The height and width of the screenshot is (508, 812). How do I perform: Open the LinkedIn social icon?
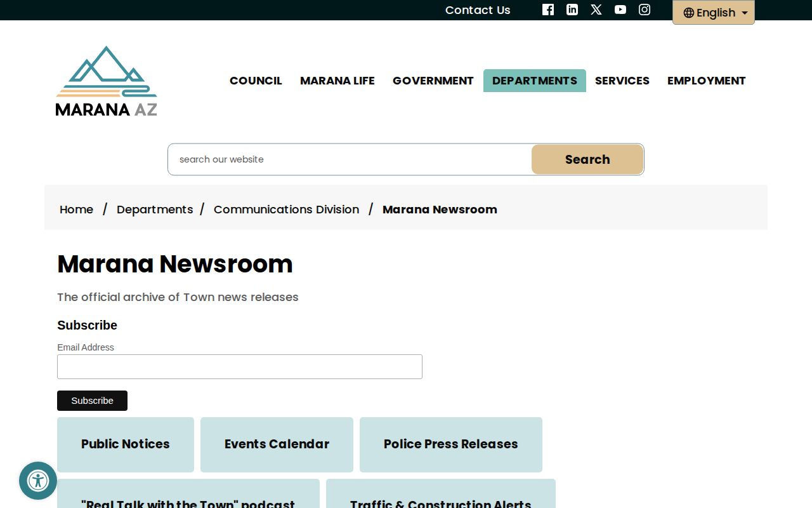tap(572, 10)
